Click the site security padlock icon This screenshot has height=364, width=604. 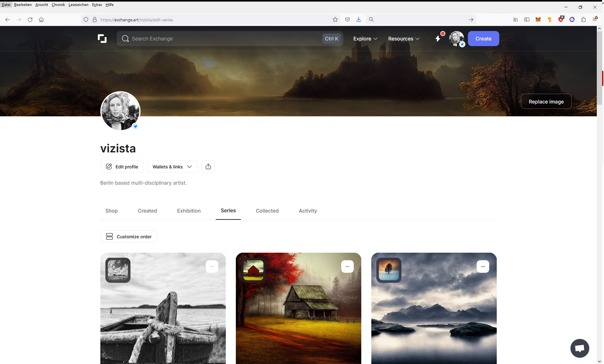(x=95, y=19)
